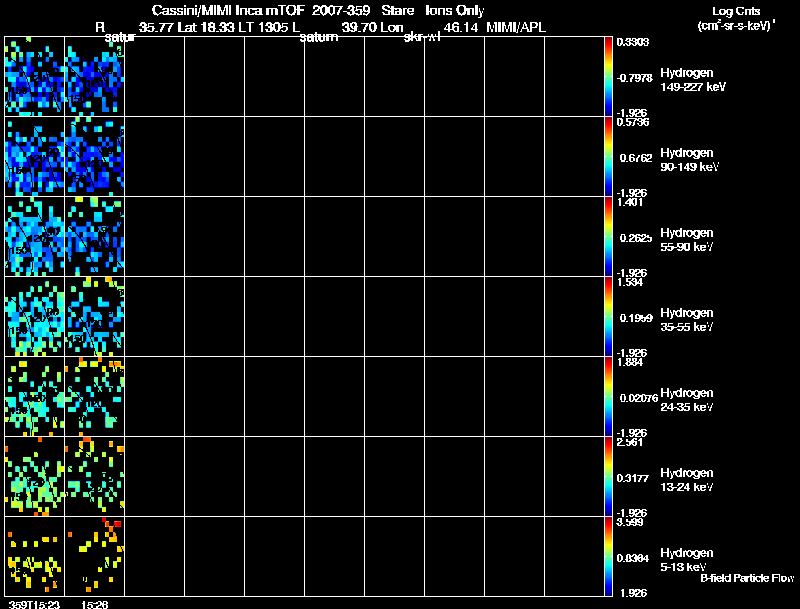The width and height of the screenshot is (800, 609).
Task: Open the Hydrogen 5-13 keV image at 359T15:23
Action: pyautogui.click(x=35, y=556)
